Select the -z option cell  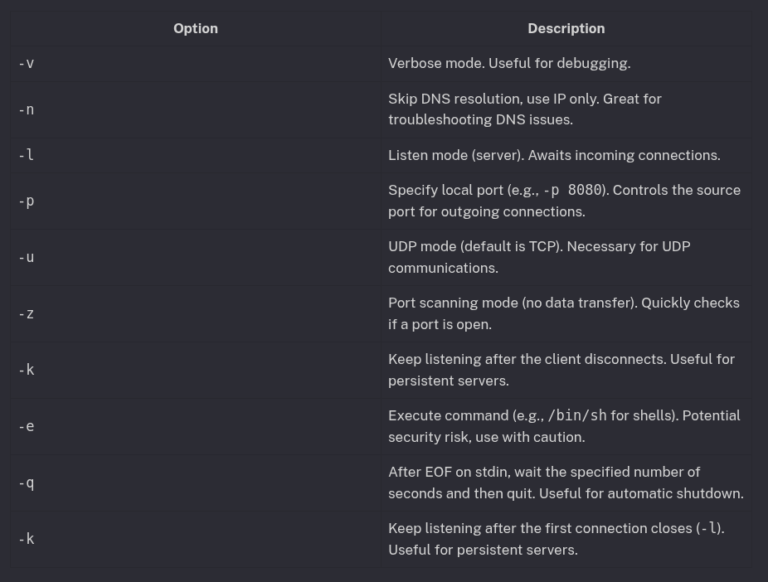(27, 313)
